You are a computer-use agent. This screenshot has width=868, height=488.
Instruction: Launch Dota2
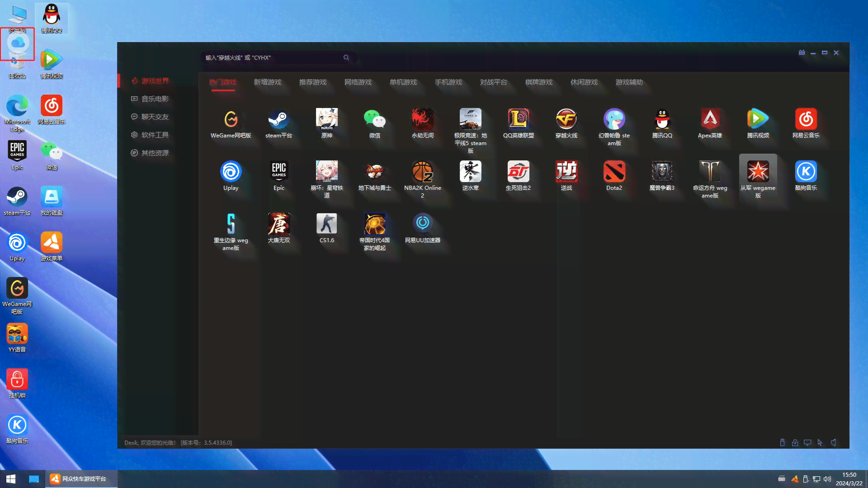[614, 176]
